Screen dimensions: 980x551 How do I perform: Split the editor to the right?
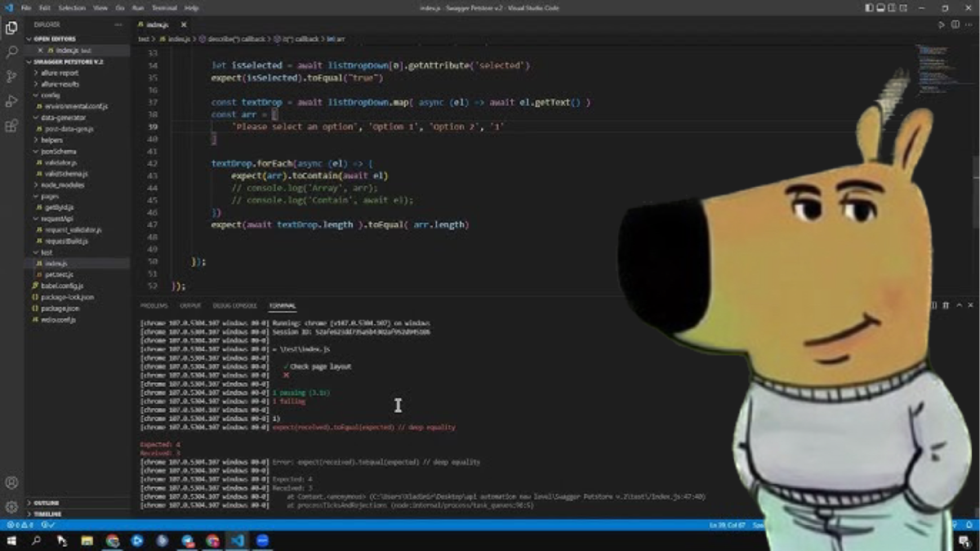coord(954,25)
